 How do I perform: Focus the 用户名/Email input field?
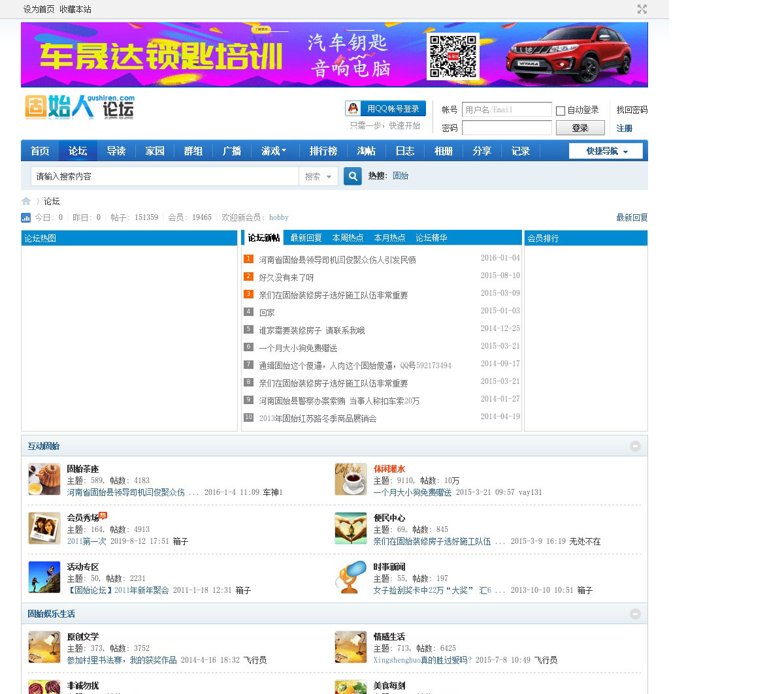pos(507,110)
